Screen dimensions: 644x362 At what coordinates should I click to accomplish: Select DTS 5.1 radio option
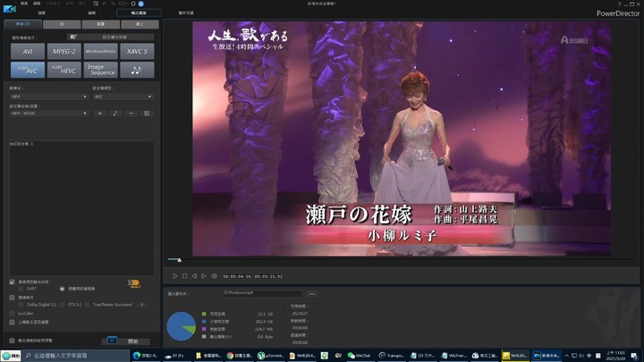coord(62,305)
